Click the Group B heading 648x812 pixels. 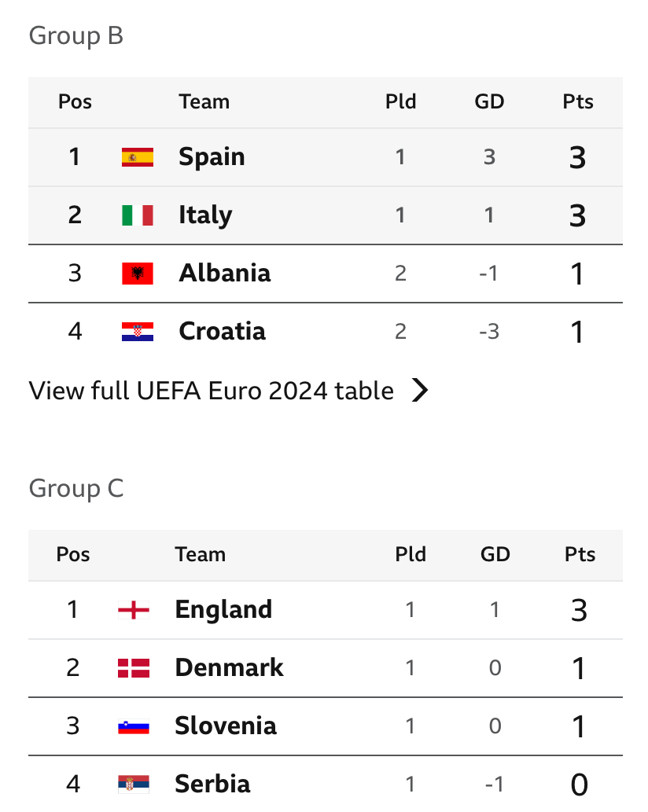76,35
